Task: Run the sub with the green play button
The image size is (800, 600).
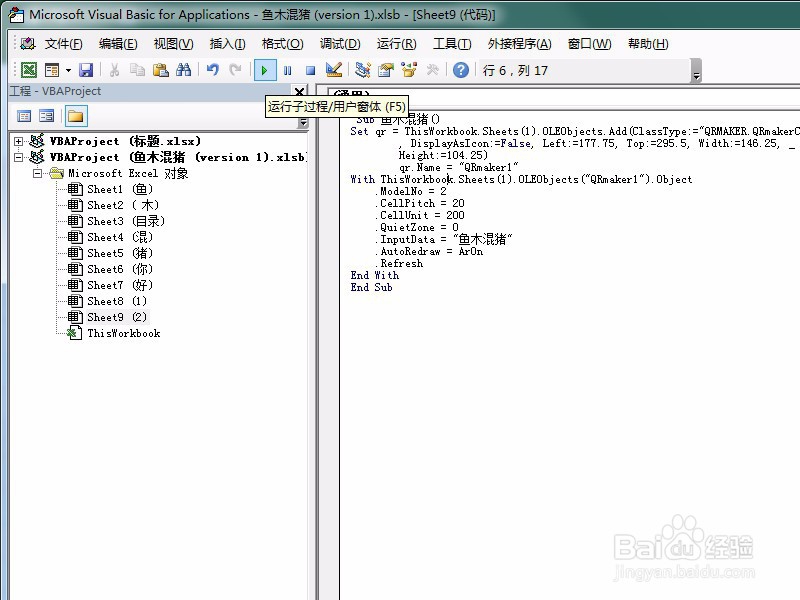Action: 265,70
